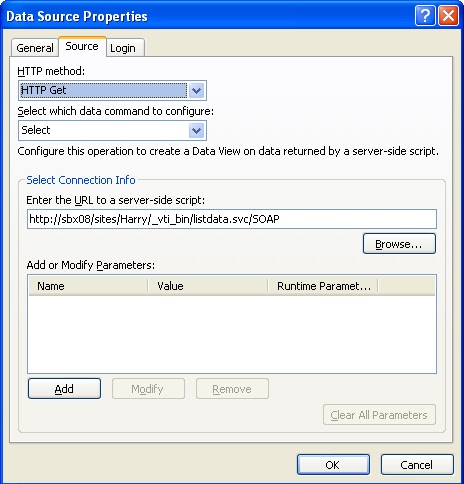Click the Value column header

(x=208, y=286)
